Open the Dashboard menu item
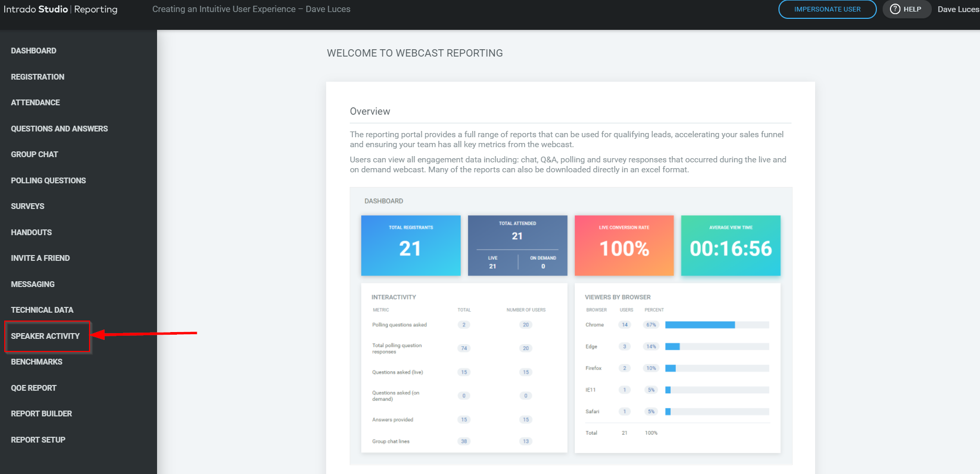This screenshot has width=980, height=474. [34, 51]
